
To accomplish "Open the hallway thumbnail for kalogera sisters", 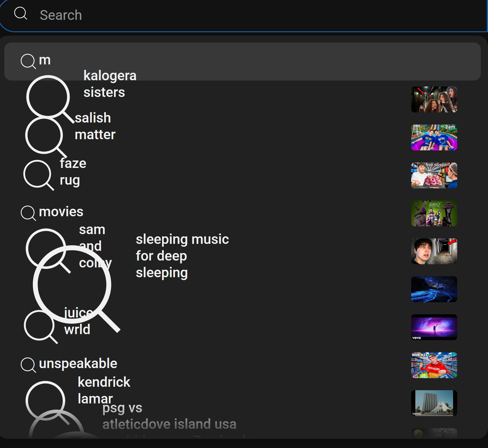I will tap(434, 99).
